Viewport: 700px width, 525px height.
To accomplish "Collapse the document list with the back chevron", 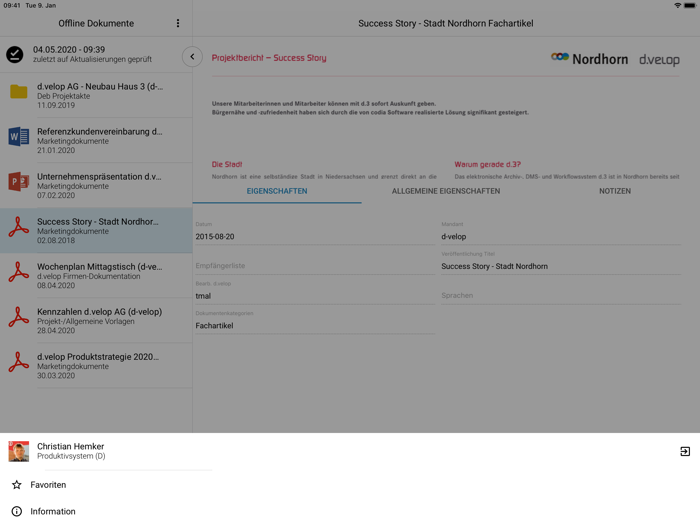I will [x=192, y=57].
